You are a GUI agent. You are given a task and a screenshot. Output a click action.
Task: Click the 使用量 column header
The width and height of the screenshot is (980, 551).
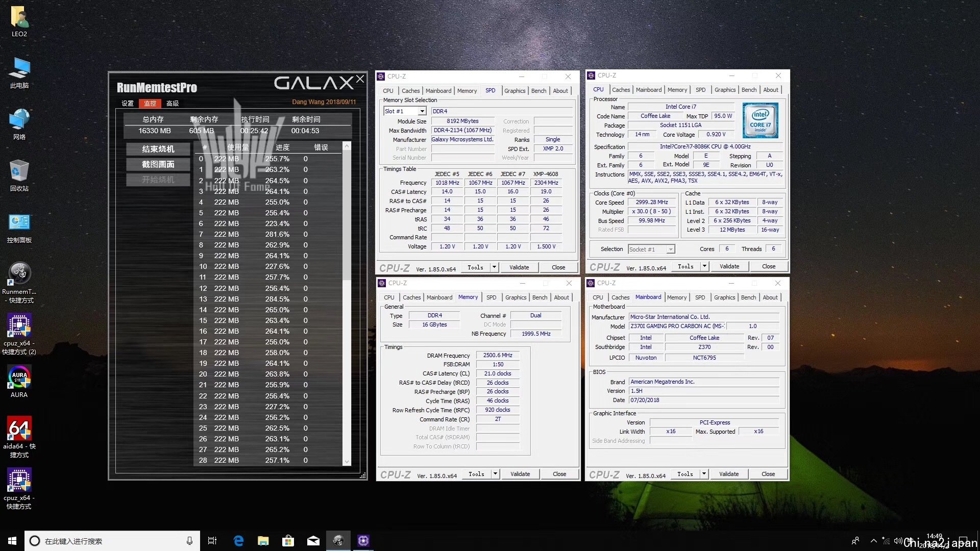tap(238, 147)
